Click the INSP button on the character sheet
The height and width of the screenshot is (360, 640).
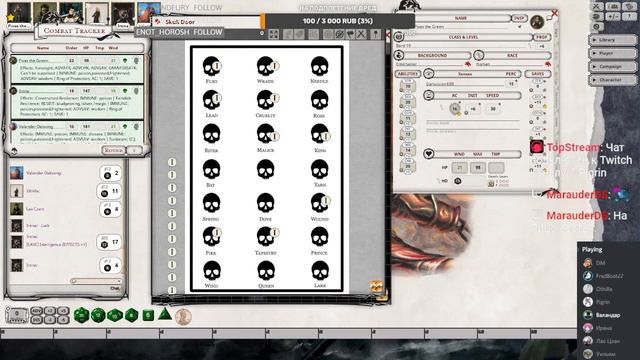coord(519,18)
